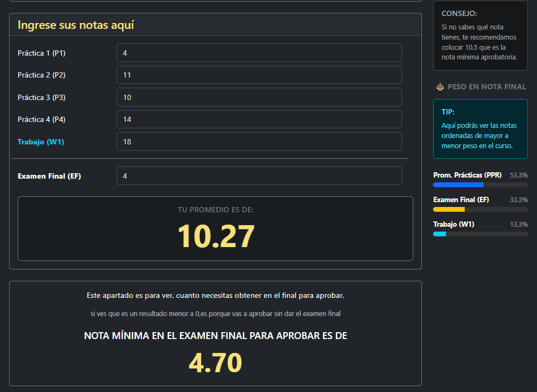
Task: Click the yellow Examen Final weight bar
Action: tap(449, 210)
